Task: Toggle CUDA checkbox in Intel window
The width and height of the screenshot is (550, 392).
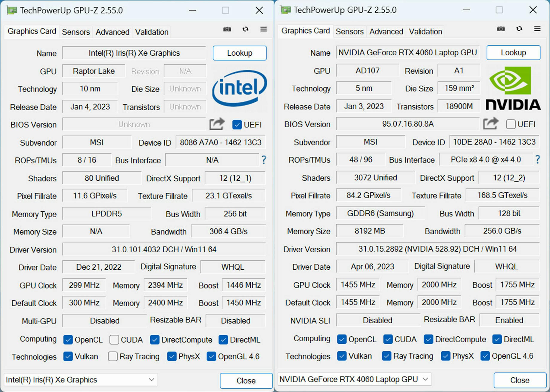Action: [114, 340]
